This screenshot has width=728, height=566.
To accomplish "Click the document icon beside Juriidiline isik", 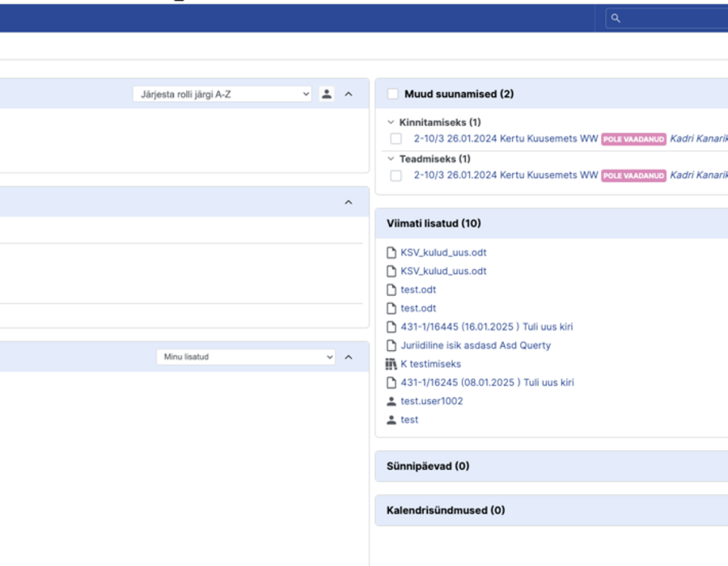I will pyautogui.click(x=392, y=345).
